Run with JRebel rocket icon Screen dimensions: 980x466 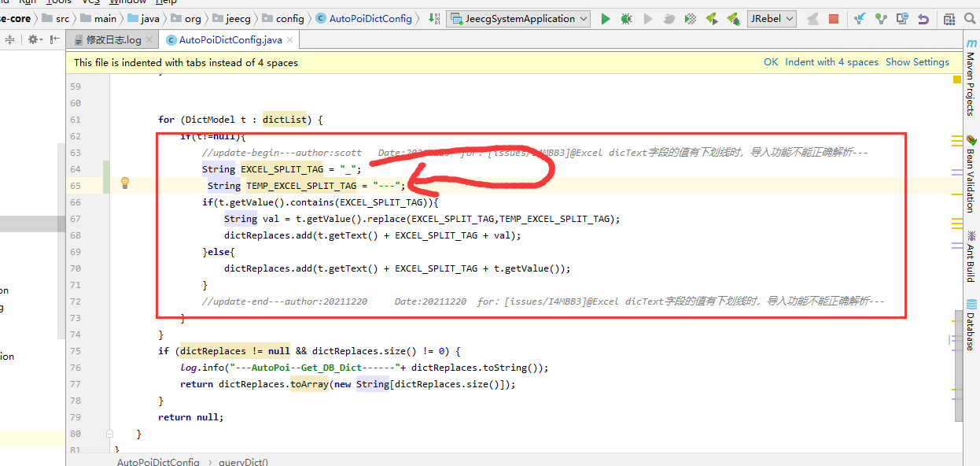click(712, 19)
